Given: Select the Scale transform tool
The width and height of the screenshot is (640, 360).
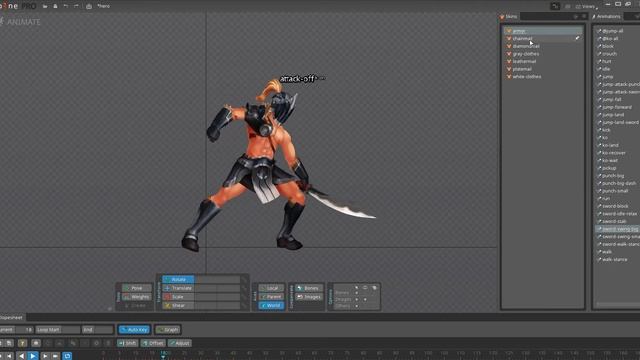Looking at the screenshot, I should coord(178,297).
